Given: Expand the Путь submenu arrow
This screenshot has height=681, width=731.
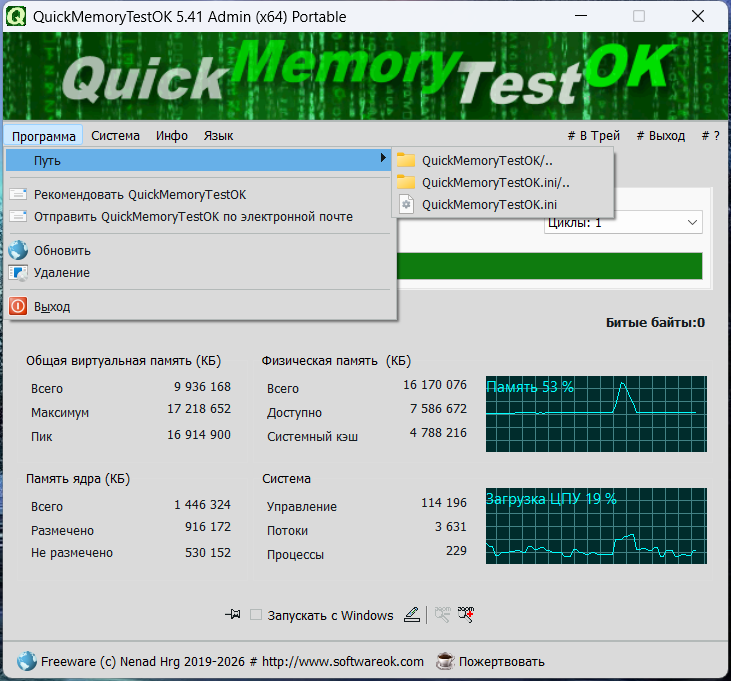Looking at the screenshot, I should coord(383,158).
